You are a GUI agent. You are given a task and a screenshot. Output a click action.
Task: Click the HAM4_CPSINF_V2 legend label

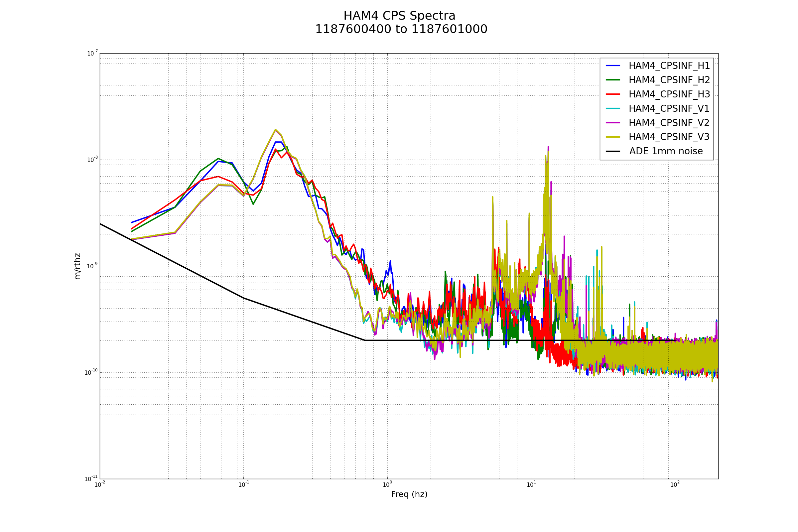(669, 123)
